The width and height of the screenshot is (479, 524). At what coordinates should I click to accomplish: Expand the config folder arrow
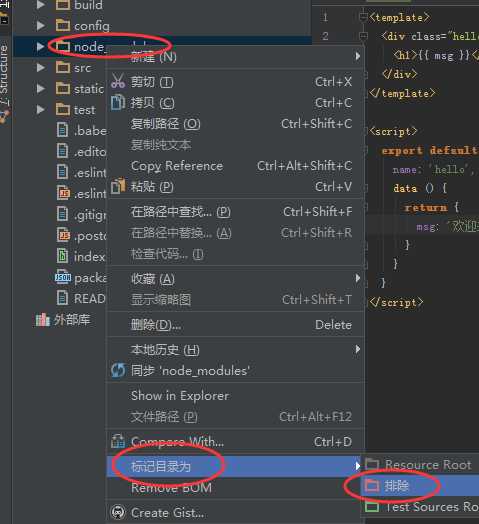click(40, 25)
